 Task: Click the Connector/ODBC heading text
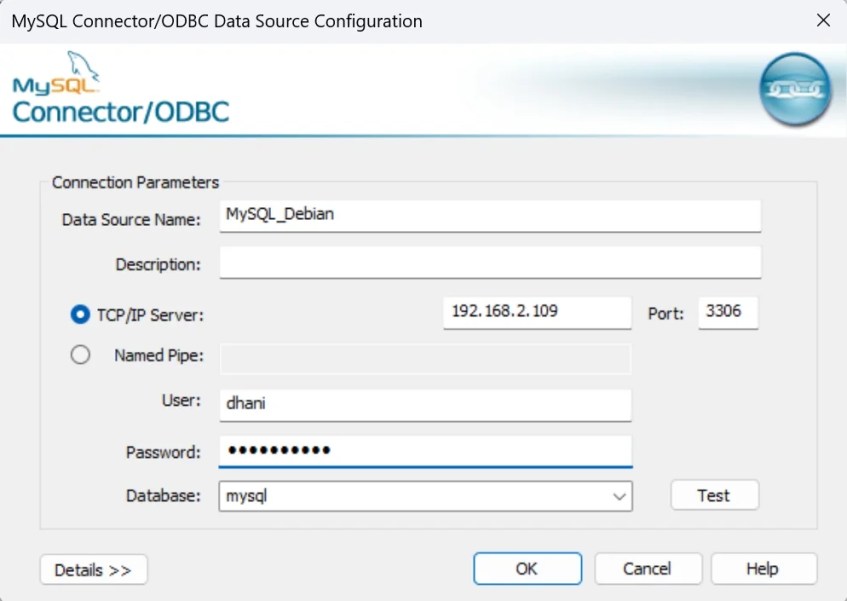[x=121, y=112]
